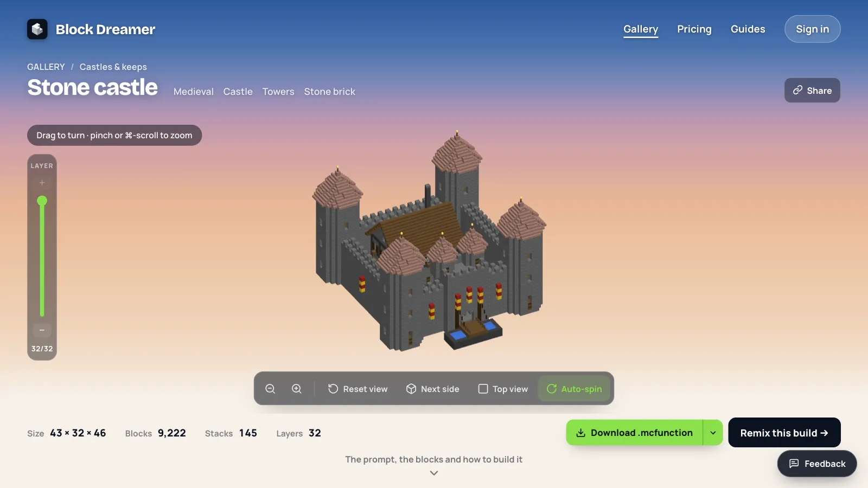868x488 pixels.
Task: Click the Layers 32 stat
Action: click(299, 433)
